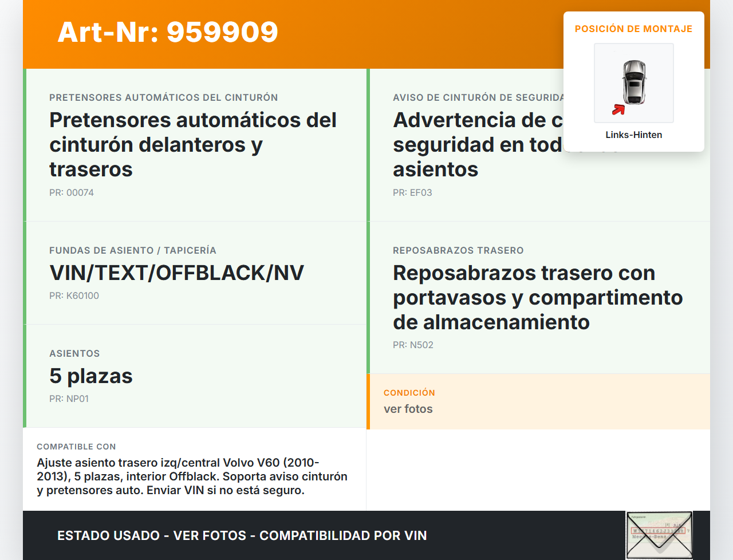This screenshot has height=560, width=733.
Task: Click the 'ESTADO USADO - VER FOTOS' footer banner
Action: [x=242, y=535]
